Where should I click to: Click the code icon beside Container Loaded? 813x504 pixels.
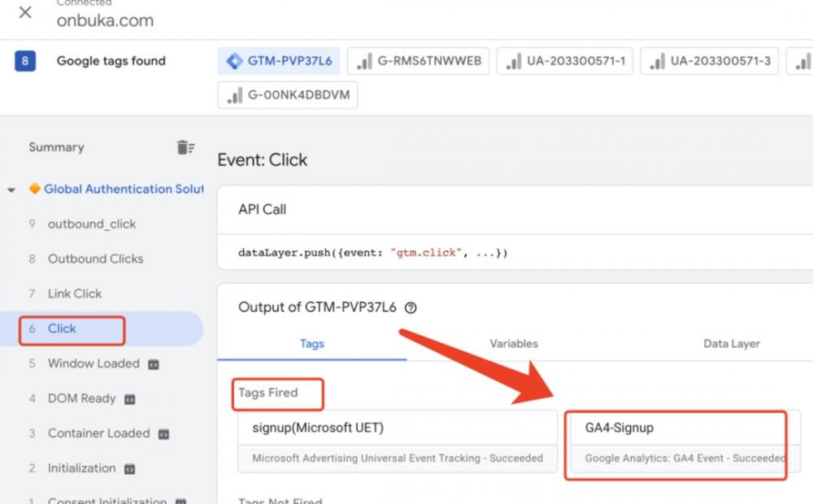164,434
